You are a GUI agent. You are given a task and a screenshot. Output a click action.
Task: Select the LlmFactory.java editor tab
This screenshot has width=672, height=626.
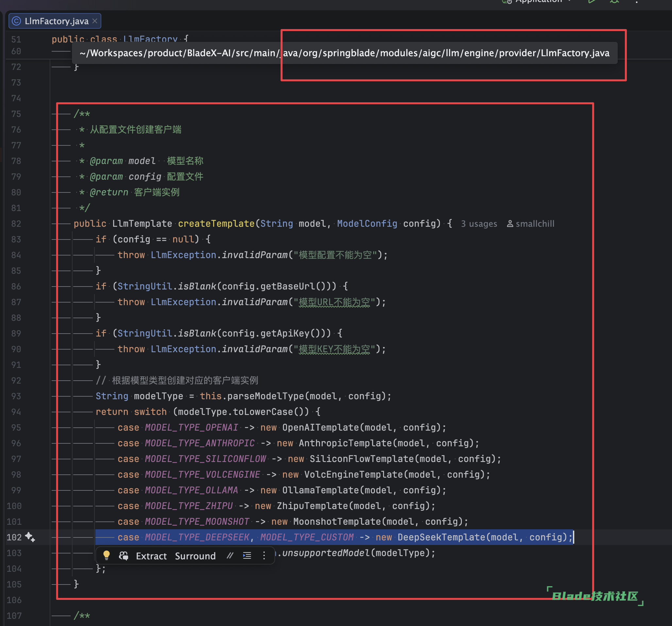point(56,21)
